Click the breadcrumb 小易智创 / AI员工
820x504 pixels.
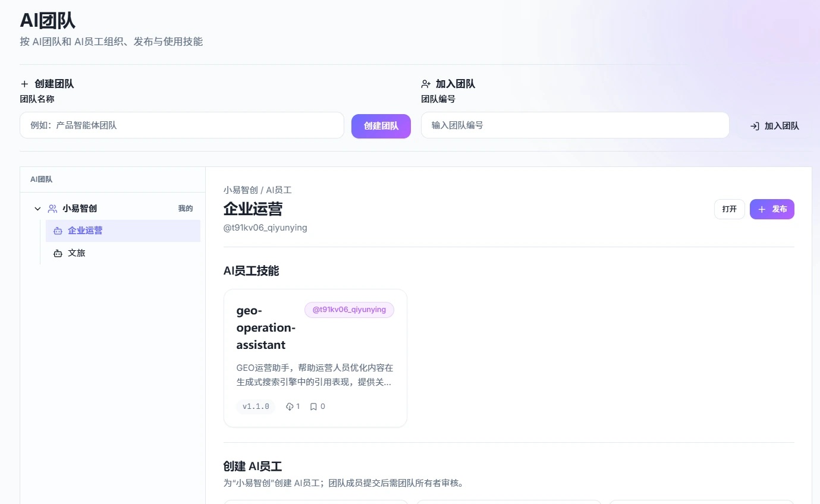point(257,190)
